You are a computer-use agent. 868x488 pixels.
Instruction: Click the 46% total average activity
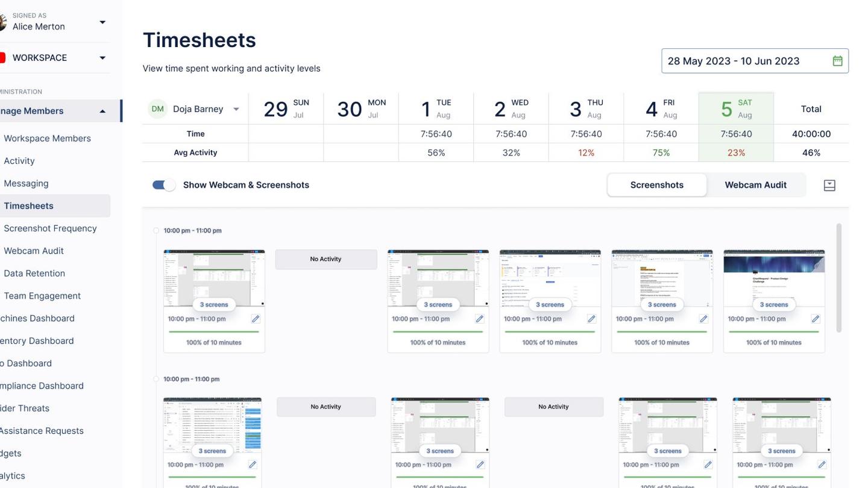[811, 153]
